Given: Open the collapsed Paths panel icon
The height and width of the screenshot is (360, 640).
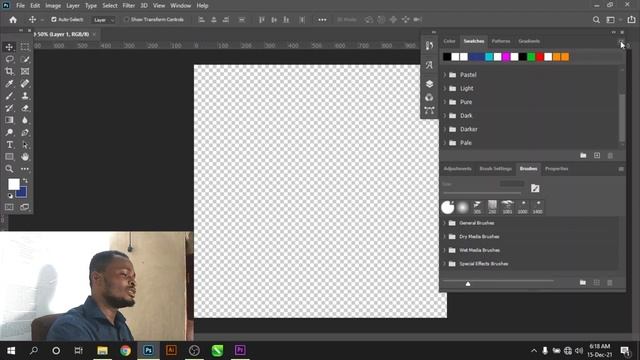Looking at the screenshot, I should 429,110.
